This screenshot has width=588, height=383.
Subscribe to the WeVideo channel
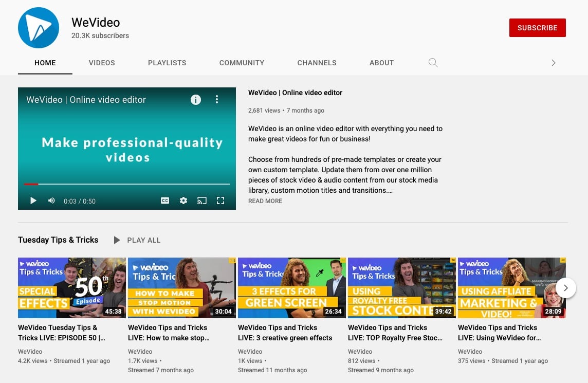click(537, 28)
